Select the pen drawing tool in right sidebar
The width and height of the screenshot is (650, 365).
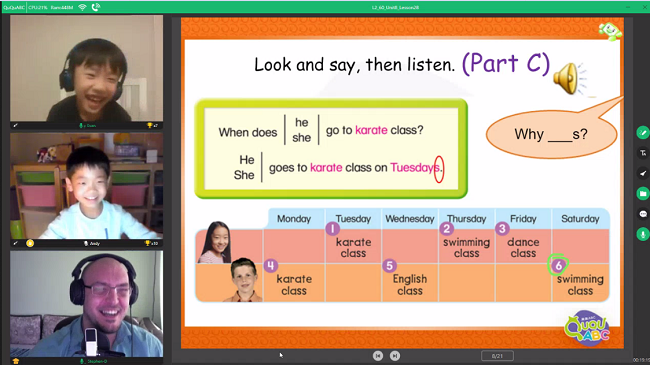pos(643,133)
